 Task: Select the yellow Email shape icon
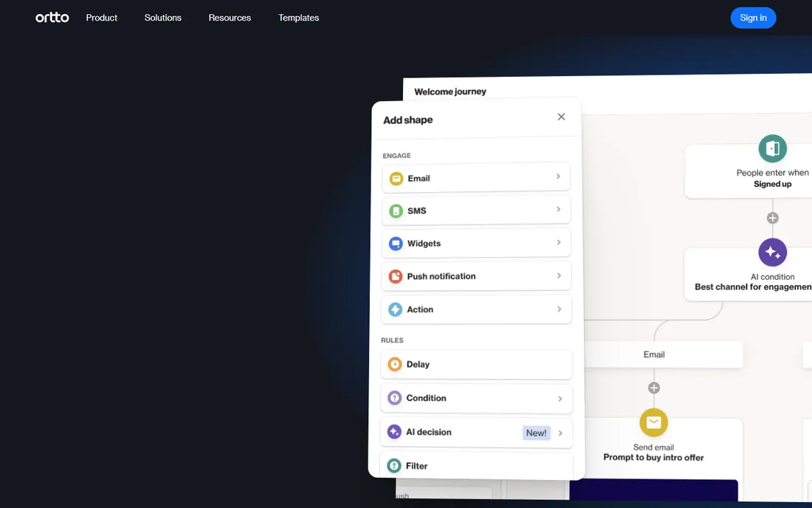(x=396, y=179)
